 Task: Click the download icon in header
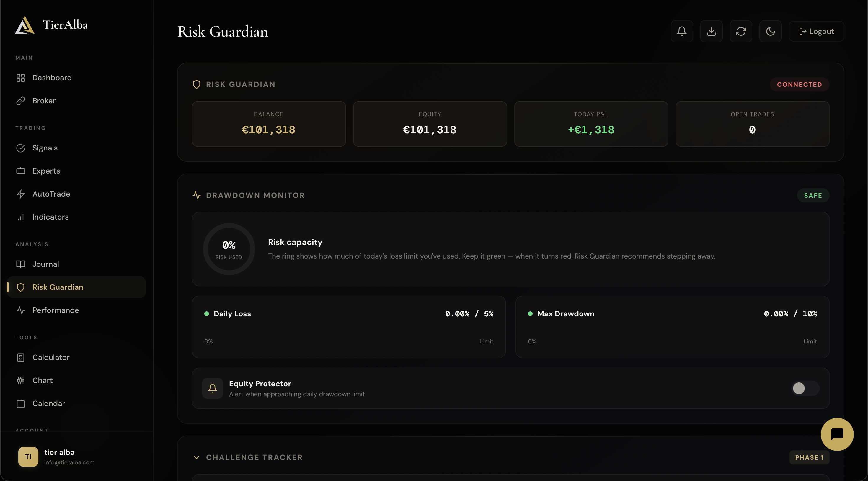coord(711,31)
